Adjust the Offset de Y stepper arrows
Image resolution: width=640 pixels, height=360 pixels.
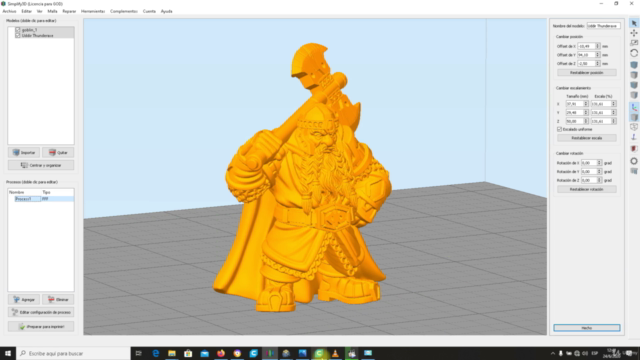pos(598,55)
